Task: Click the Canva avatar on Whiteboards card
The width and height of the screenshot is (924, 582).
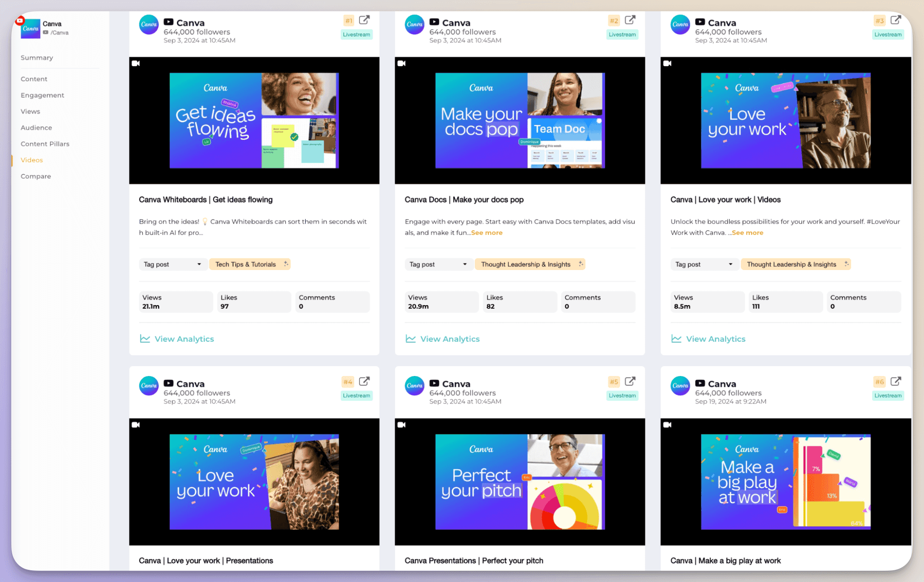Action: (149, 25)
